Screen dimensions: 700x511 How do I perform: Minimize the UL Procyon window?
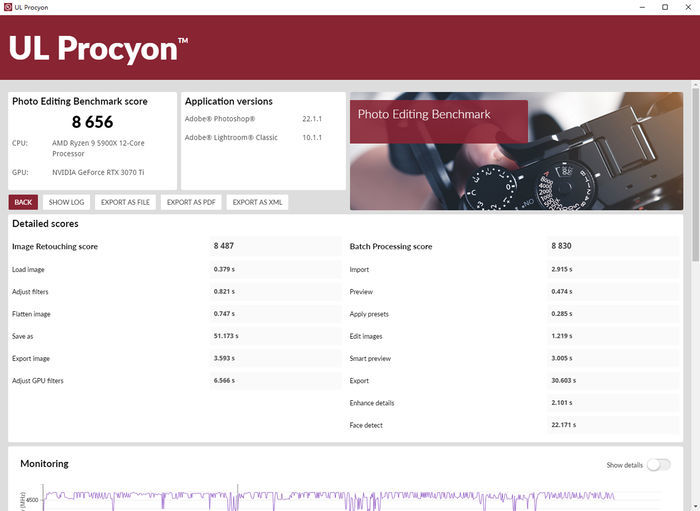click(x=642, y=7)
